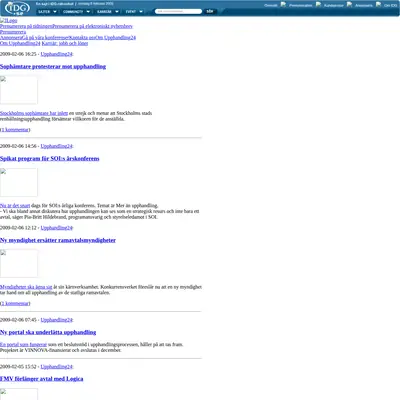Open Om IDG in top navigation
The height and width of the screenshot is (400, 400).
(390, 5)
